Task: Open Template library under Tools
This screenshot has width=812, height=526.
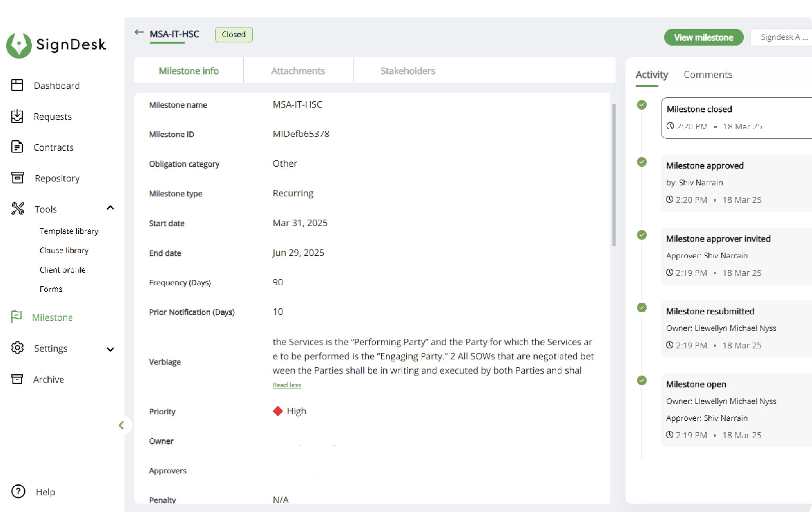Action: click(x=69, y=231)
